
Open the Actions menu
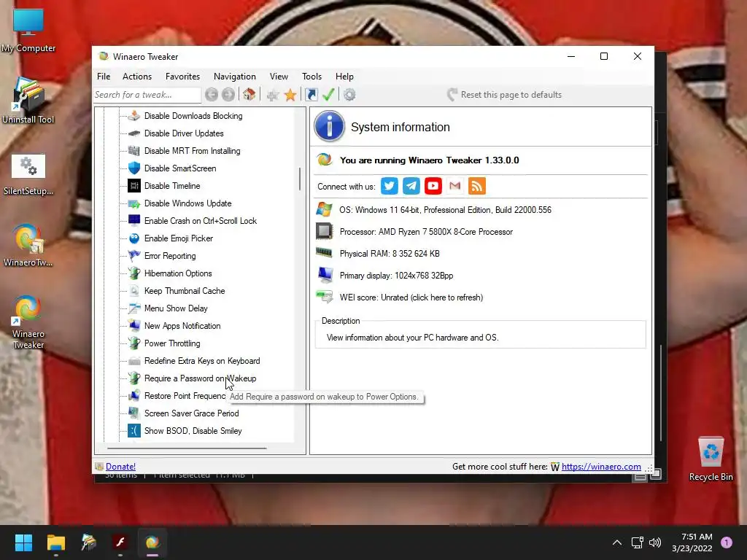tap(136, 76)
